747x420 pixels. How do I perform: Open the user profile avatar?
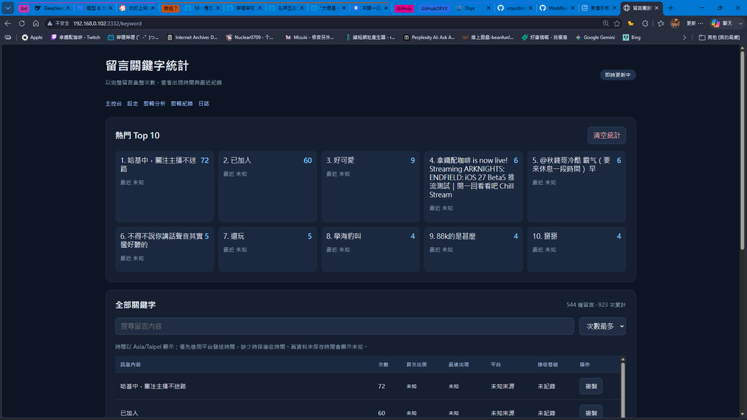pyautogui.click(x=675, y=23)
